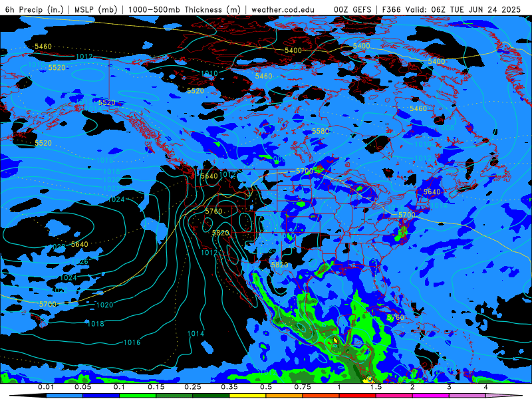Select the 0.75 precipitation legend value
The width and height of the screenshot is (532, 399).
[x=303, y=387]
